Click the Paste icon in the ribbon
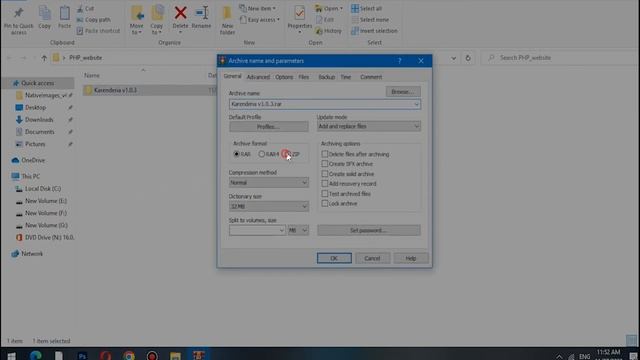640x360 pixels. pyautogui.click(x=64, y=13)
